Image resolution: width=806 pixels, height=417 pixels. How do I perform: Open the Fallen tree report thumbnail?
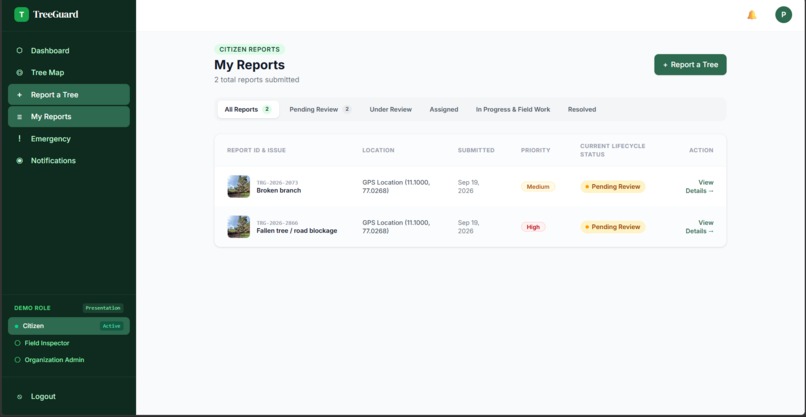(x=239, y=227)
